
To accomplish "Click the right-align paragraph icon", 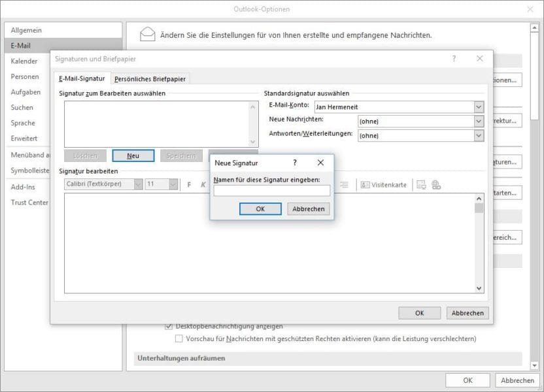I will [344, 185].
